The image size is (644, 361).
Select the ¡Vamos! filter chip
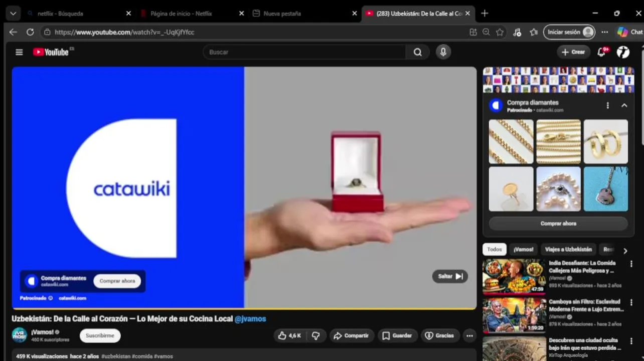(x=523, y=250)
